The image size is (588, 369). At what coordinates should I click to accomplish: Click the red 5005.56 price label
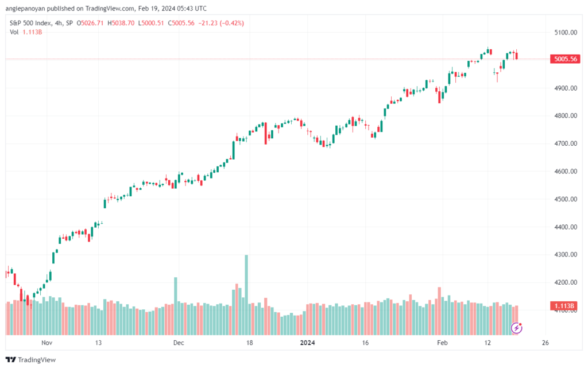click(565, 59)
